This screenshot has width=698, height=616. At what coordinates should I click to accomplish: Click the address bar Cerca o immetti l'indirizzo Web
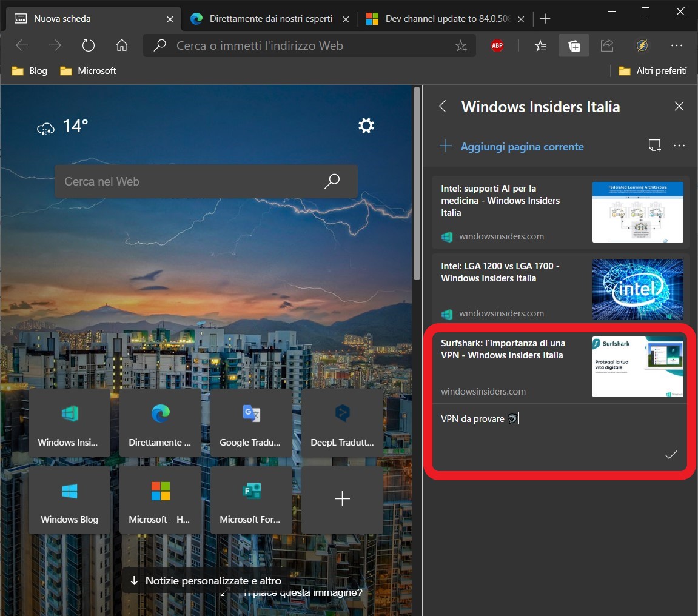(x=309, y=45)
